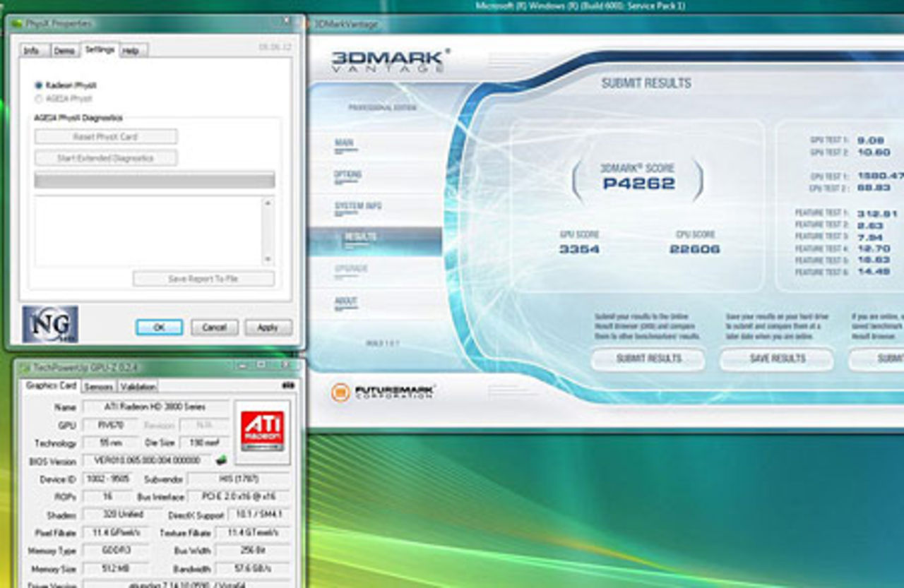Switch to the Graphics Card tab in GPU-Z

51,386
